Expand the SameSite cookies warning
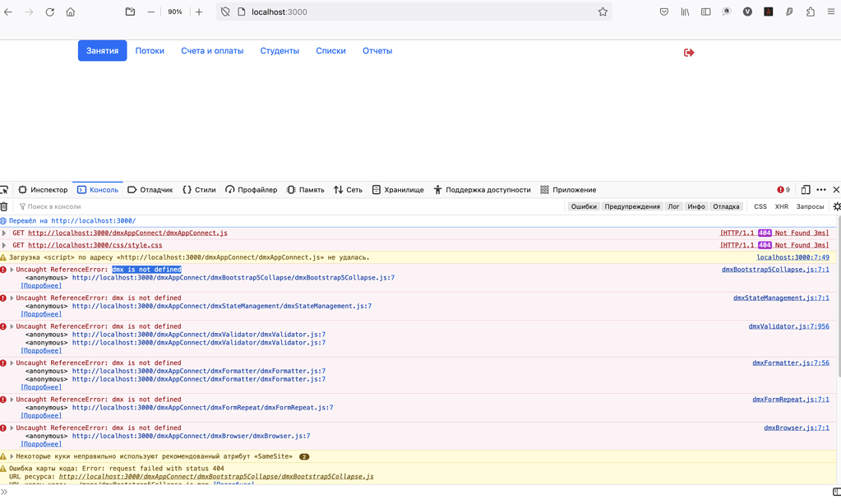This screenshot has width=841, height=504. (12, 456)
